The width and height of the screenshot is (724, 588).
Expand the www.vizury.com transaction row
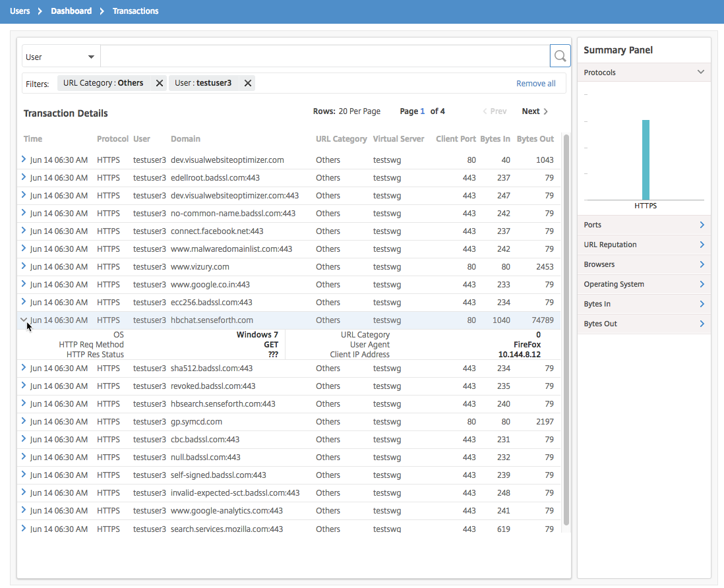(24, 266)
